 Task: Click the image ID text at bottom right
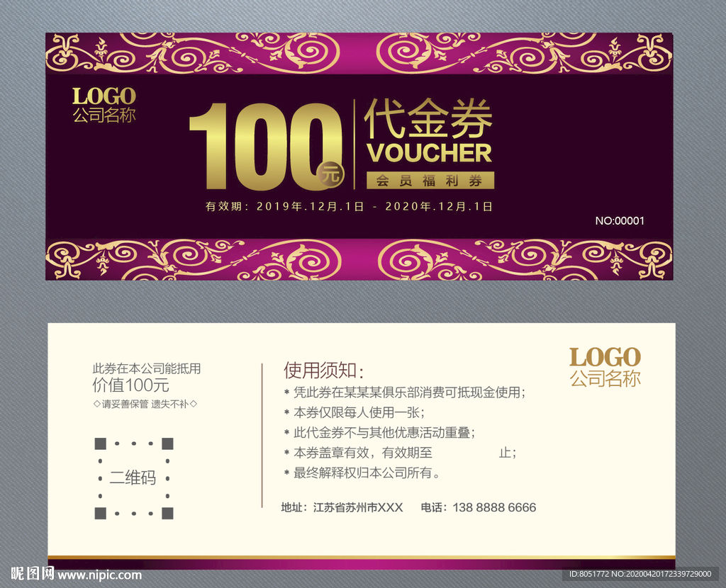coord(640,574)
